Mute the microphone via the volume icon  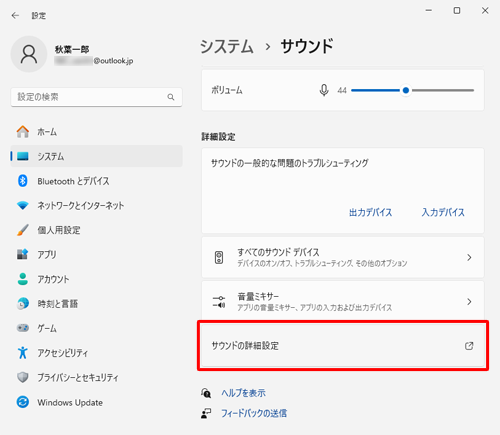[324, 90]
